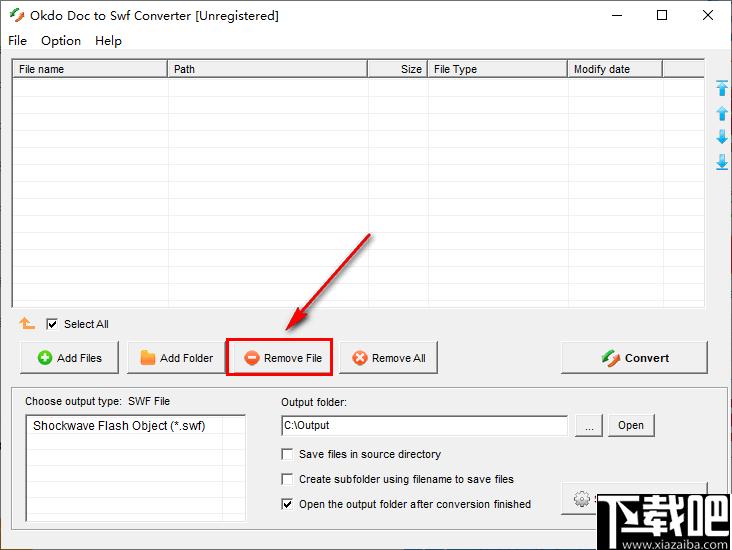
Task: Click the Remove All button
Action: (x=388, y=358)
